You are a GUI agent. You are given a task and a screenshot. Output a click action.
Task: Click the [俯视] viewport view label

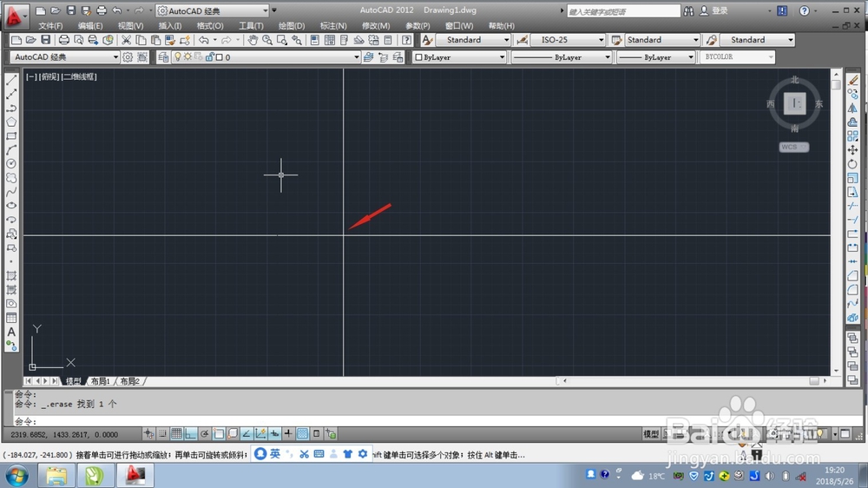coord(49,76)
